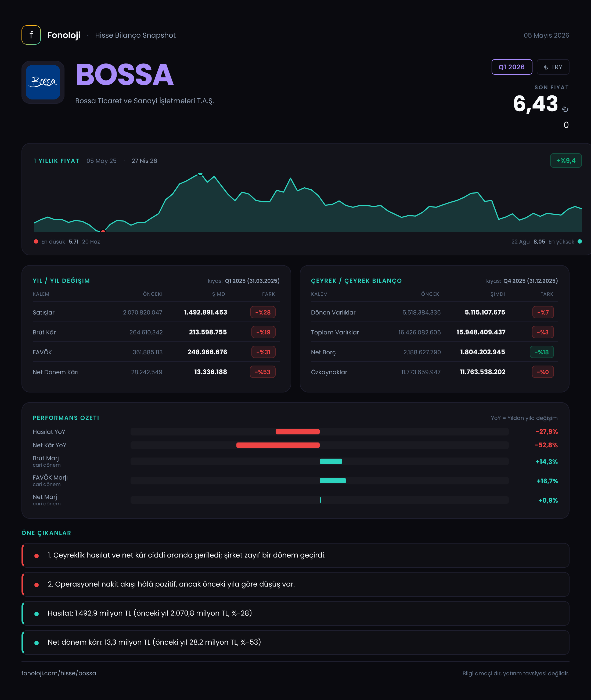Click the ÇEYREK / ÇEYREK BİLANÇO heading
Viewport: 591px width, 700px height.
(356, 281)
